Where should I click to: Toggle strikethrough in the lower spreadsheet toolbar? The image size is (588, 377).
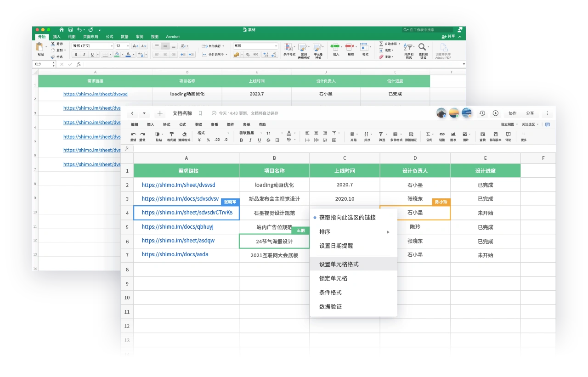coord(268,140)
